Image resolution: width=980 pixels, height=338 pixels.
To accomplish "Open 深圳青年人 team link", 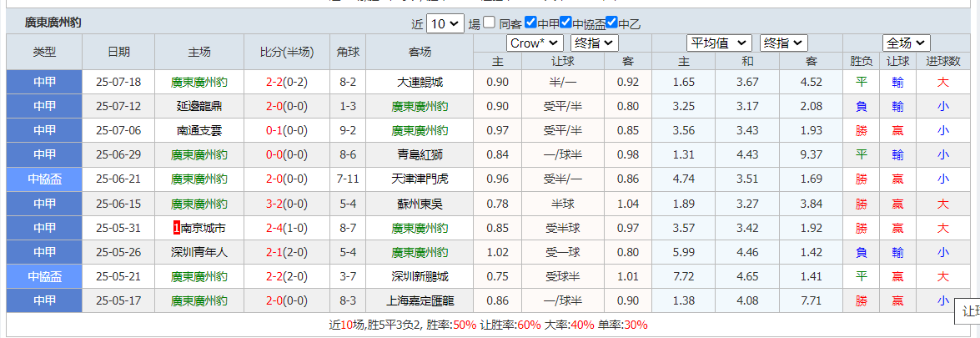I will tap(199, 252).
